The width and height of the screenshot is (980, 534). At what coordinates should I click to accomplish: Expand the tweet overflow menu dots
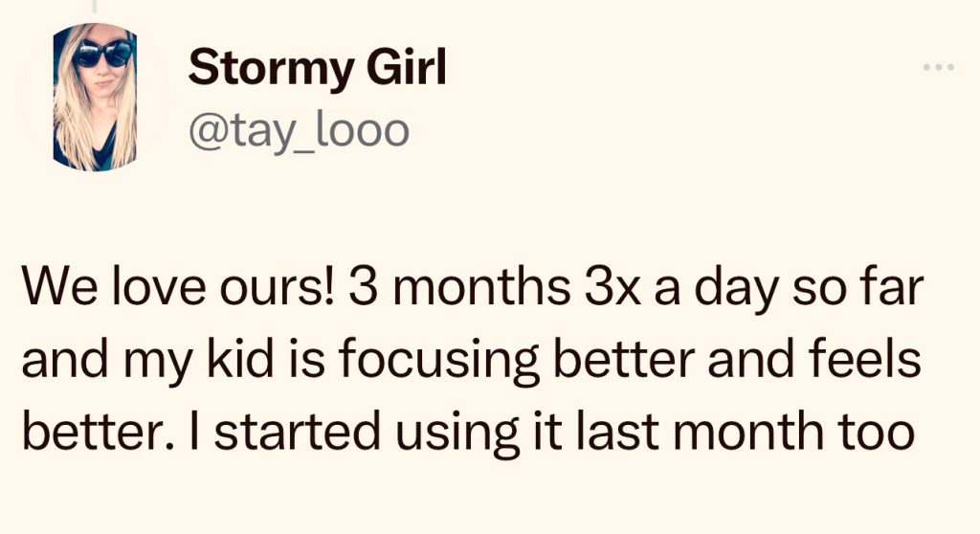[939, 69]
